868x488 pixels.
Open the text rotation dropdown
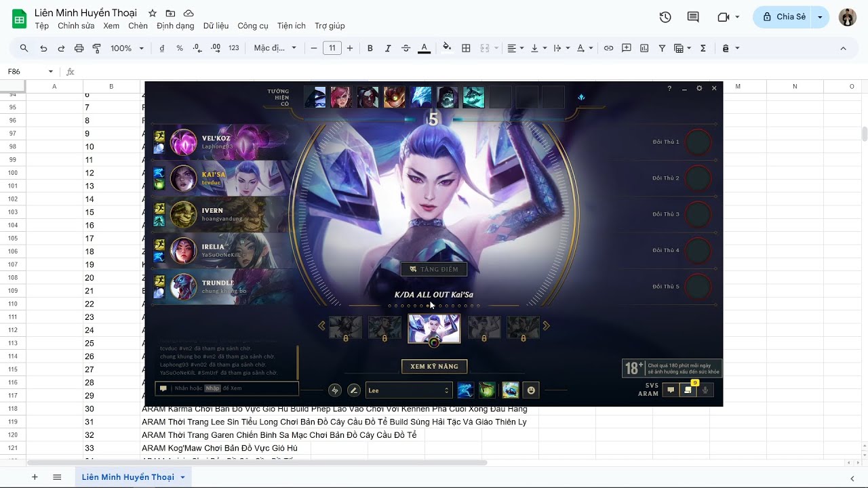pyautogui.click(x=585, y=48)
